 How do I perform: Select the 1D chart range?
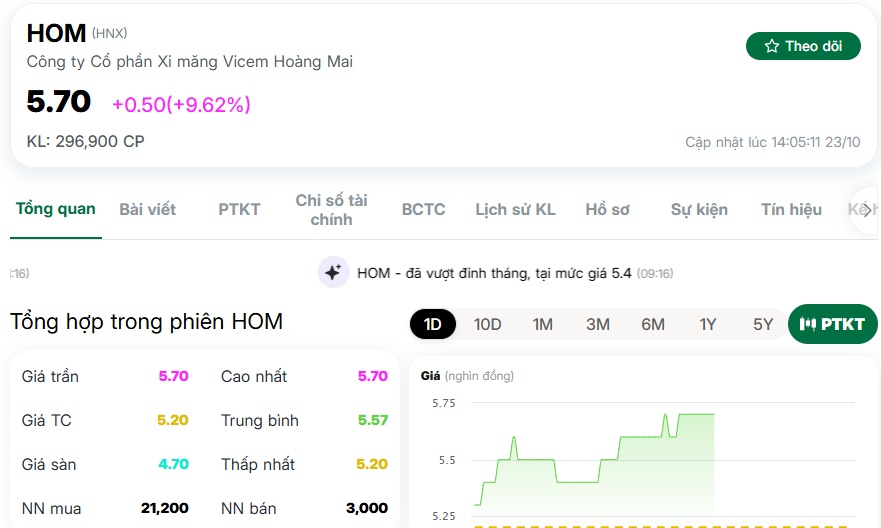click(433, 324)
